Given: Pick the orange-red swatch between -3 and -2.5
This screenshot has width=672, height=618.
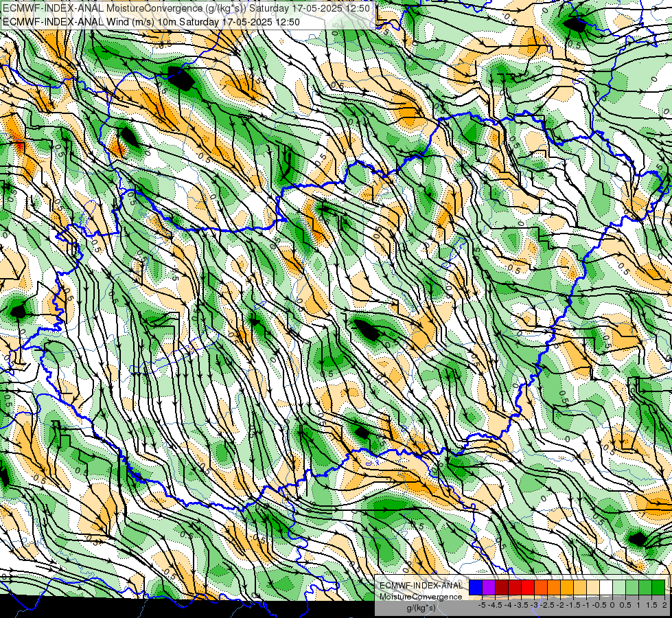Looking at the screenshot, I should click(x=541, y=588).
